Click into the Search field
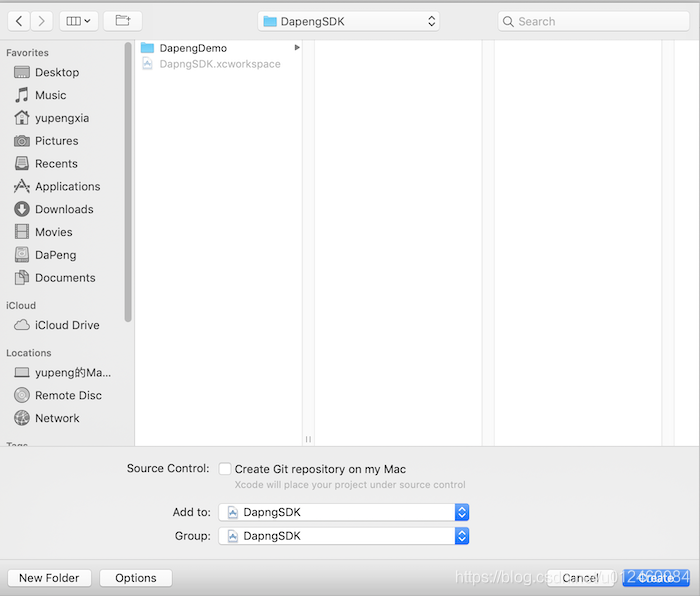The width and height of the screenshot is (700, 596). (593, 21)
